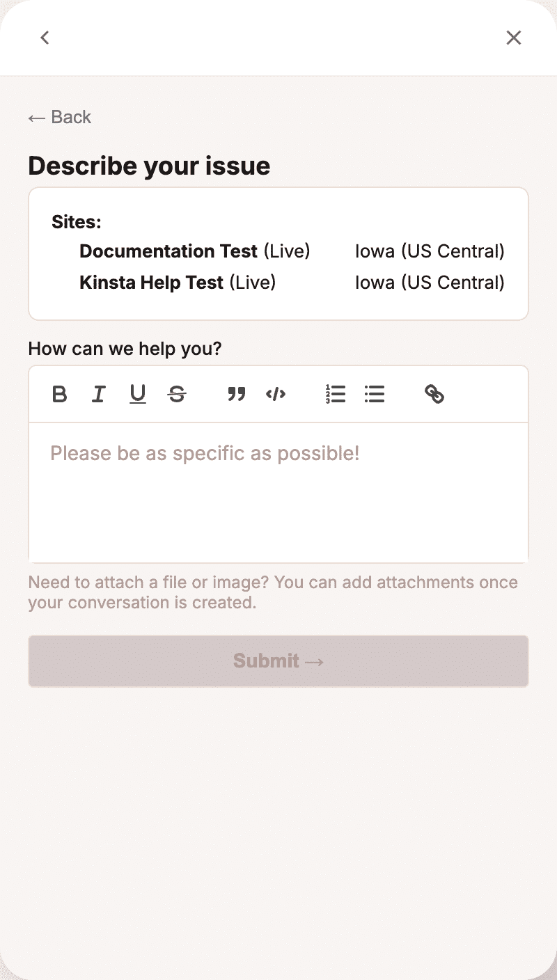Go back using the header chevron arrow
The height and width of the screenshot is (980, 557).
click(x=45, y=38)
